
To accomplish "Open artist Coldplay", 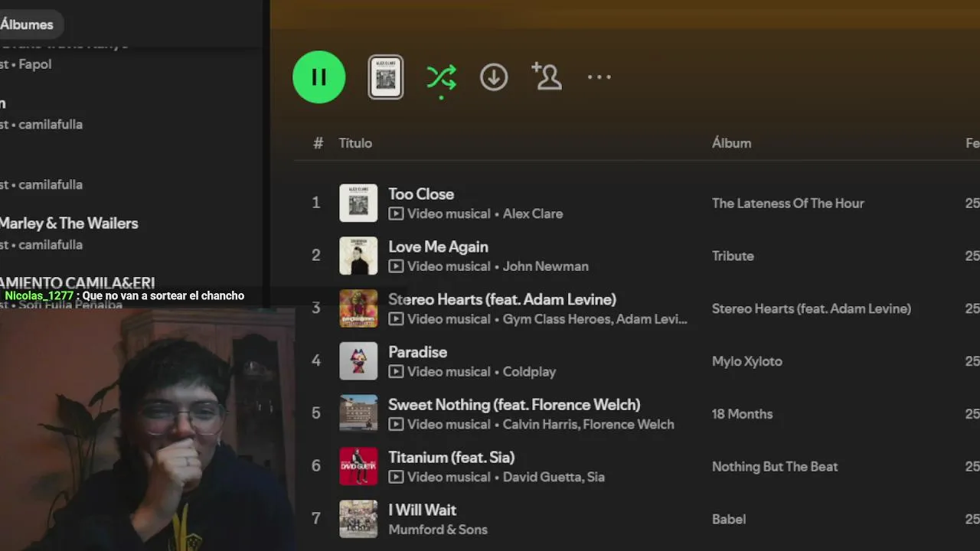I will pos(529,372).
